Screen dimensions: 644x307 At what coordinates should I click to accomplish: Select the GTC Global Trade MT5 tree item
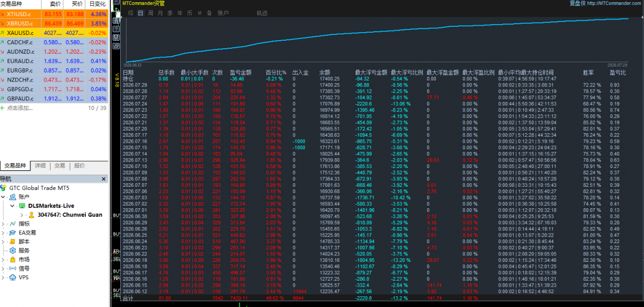(39, 188)
